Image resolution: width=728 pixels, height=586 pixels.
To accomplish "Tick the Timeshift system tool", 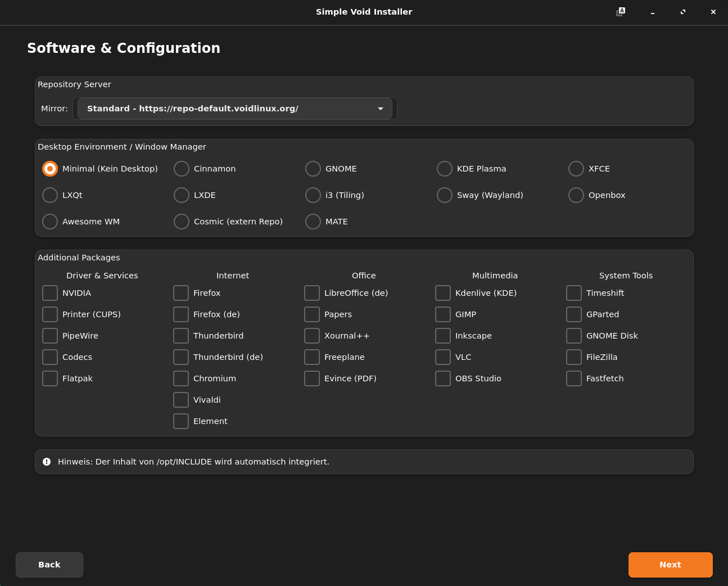I will point(574,293).
